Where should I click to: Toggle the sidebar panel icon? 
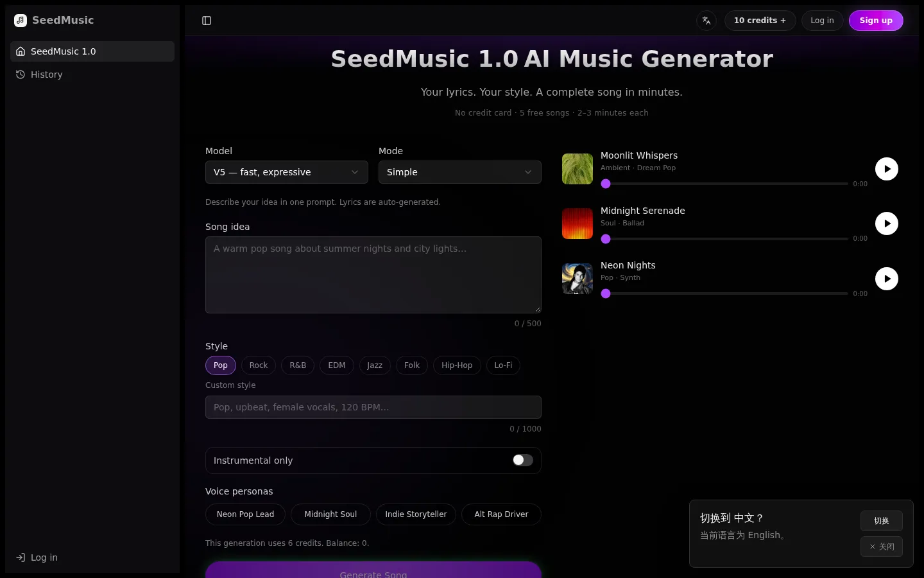[x=207, y=21]
